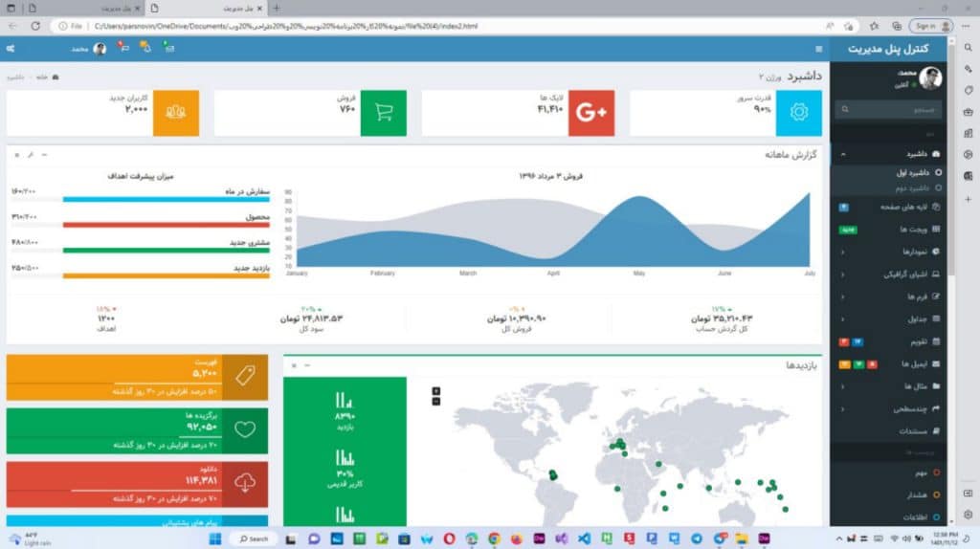The width and height of the screenshot is (980, 549).
Task: Click the green shopping cart sales tile
Action: (383, 113)
